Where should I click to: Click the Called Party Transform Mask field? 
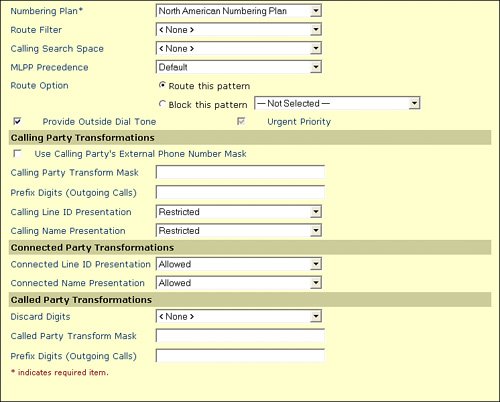tap(240, 336)
